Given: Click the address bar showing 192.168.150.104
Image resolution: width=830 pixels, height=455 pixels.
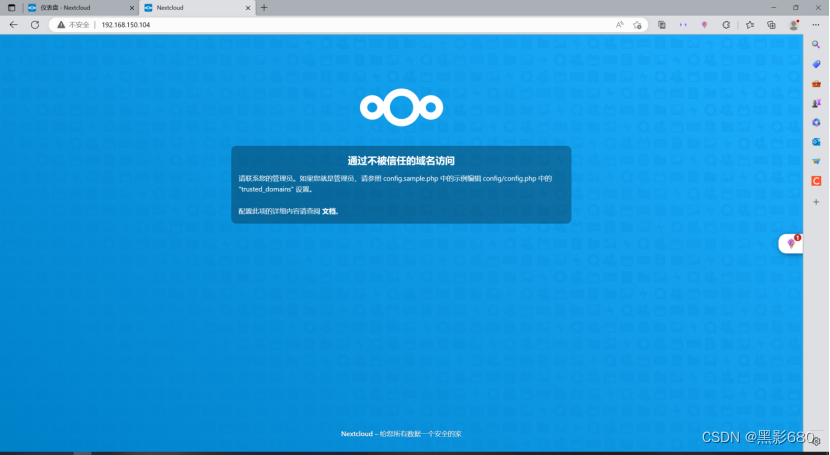Looking at the screenshot, I should (349, 25).
